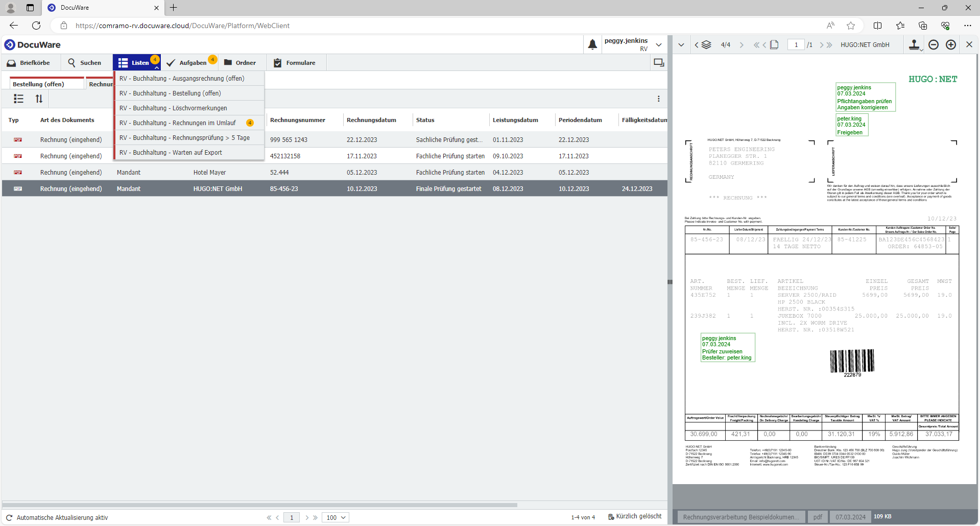Screen dimensions: 980x526
Task: Jump to first page of document
Action: point(756,45)
